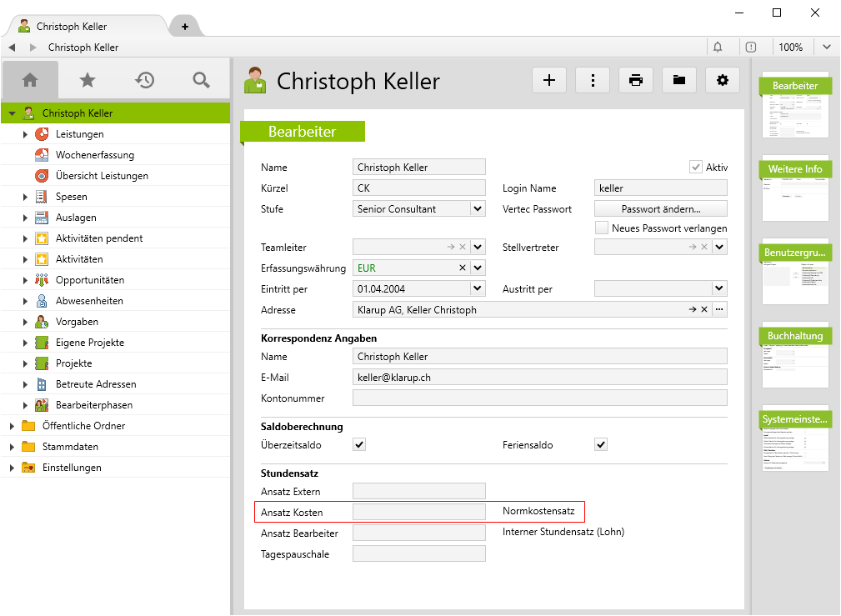
Task: Open the search magnifier tab
Action: coord(201,80)
